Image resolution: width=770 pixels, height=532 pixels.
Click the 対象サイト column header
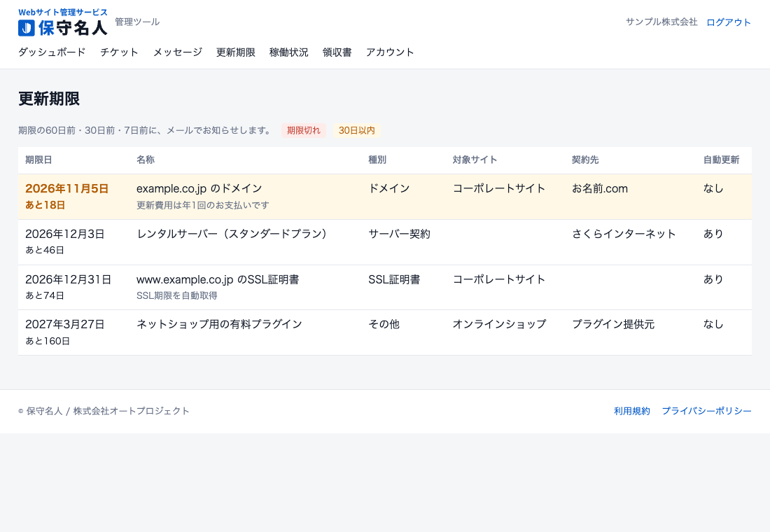coord(475,160)
